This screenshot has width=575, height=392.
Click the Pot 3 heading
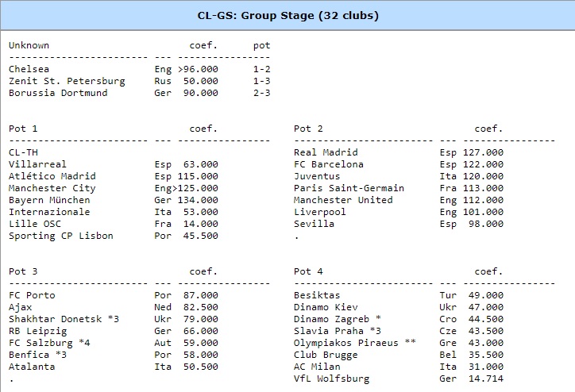click(x=23, y=271)
